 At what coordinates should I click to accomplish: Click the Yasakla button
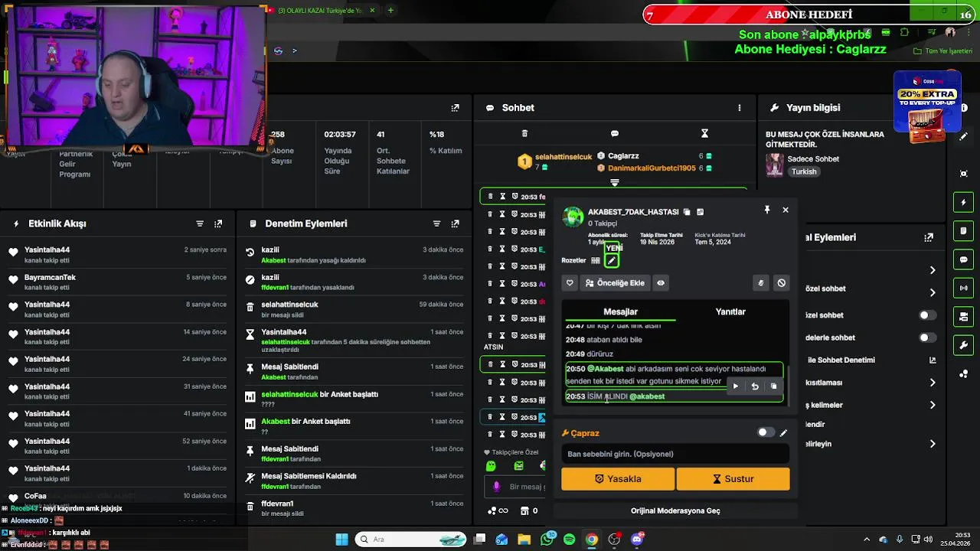click(x=618, y=479)
